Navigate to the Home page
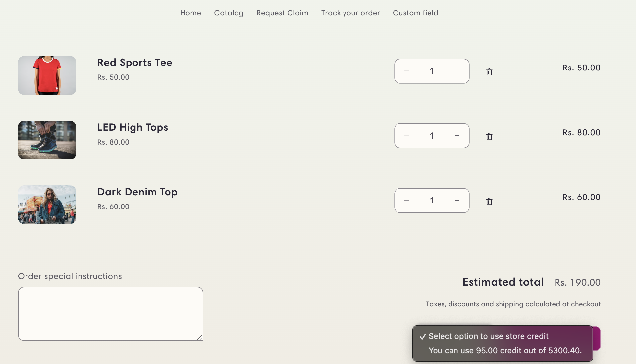This screenshot has width=636, height=364. coord(190,13)
